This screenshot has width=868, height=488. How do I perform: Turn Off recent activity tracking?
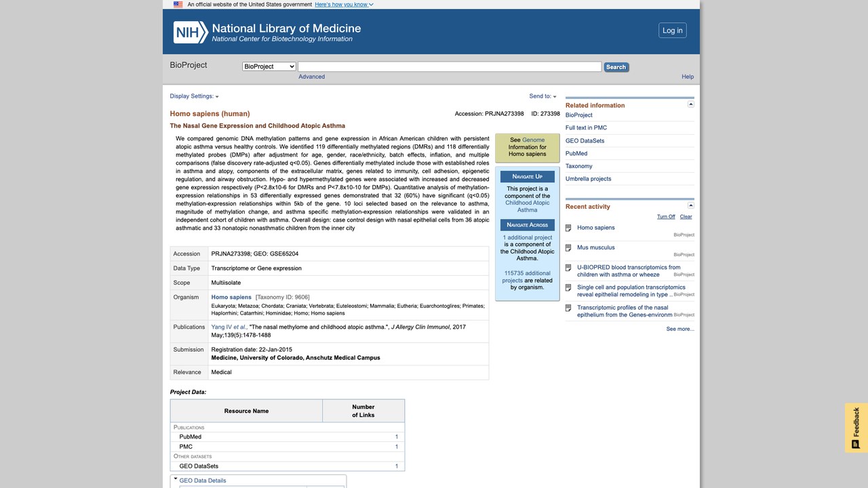click(x=666, y=217)
